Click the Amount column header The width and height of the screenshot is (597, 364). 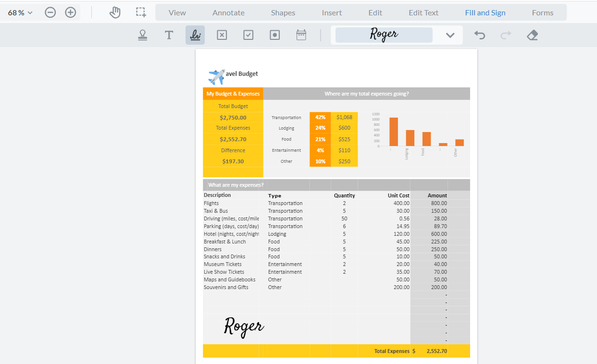click(437, 195)
